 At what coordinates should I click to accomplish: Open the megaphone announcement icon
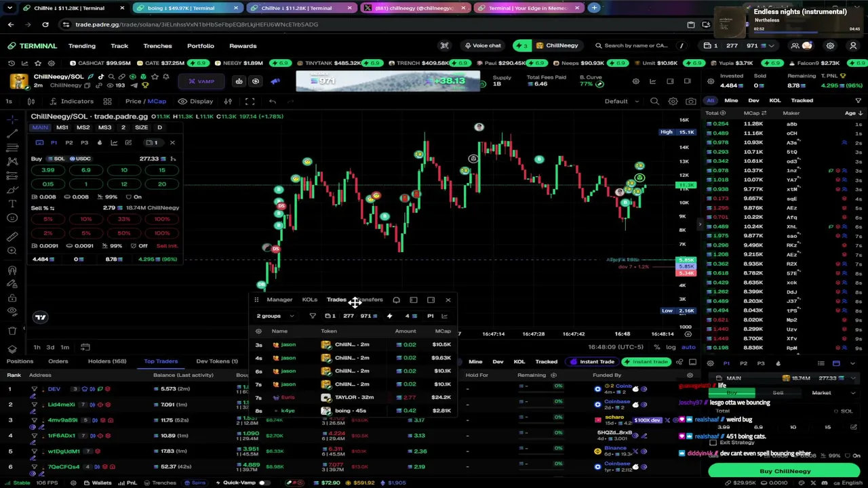point(275,81)
